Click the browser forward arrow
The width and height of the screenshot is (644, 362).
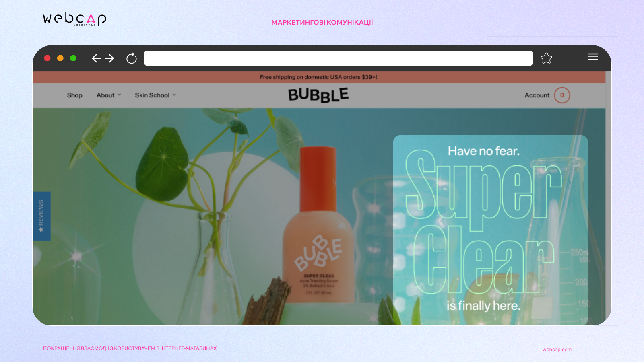point(109,58)
